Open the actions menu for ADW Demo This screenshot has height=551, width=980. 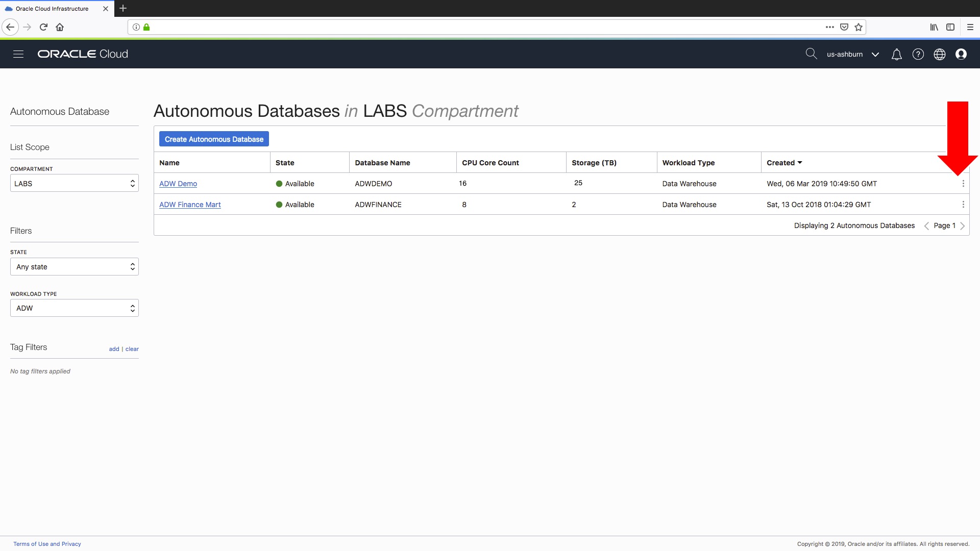(x=964, y=183)
